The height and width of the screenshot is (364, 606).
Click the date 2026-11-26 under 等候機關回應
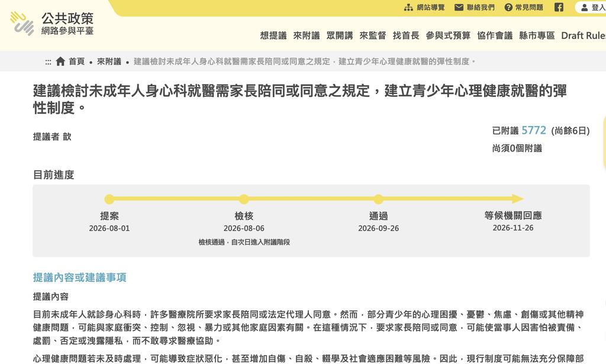(x=513, y=228)
